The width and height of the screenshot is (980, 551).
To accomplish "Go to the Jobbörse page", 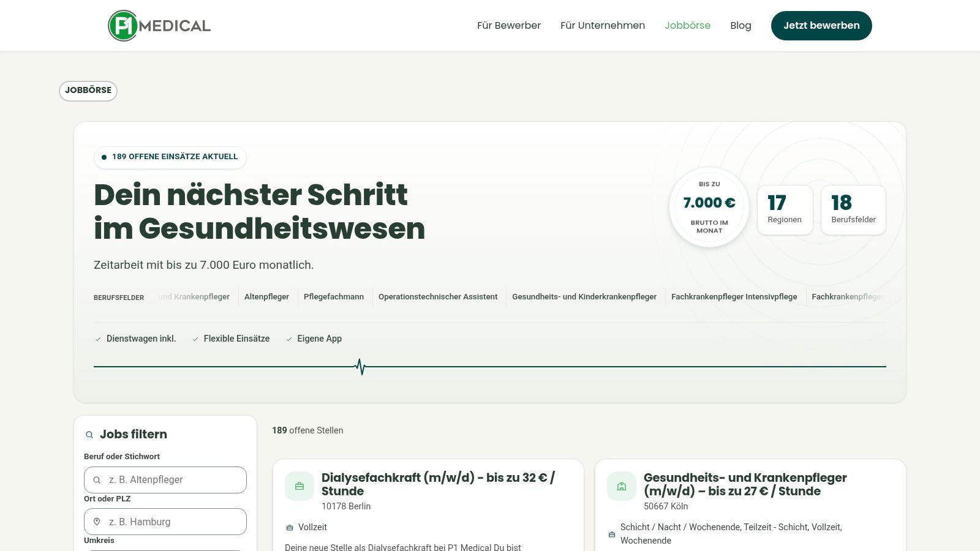I will pos(688,26).
